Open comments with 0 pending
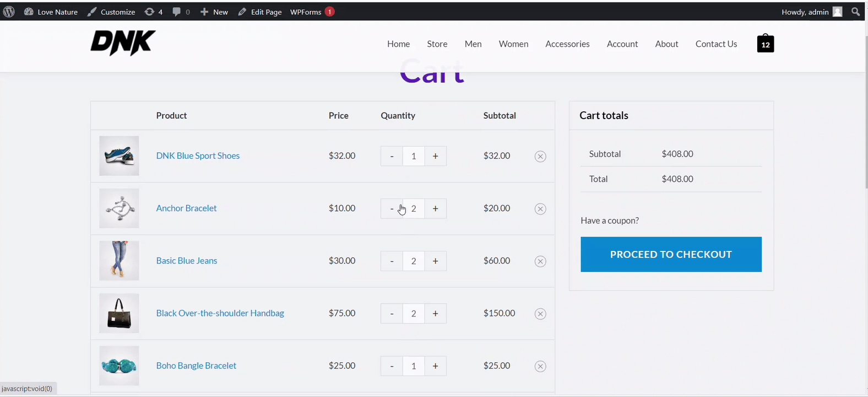Screen dimensions: 868x397 (181, 12)
